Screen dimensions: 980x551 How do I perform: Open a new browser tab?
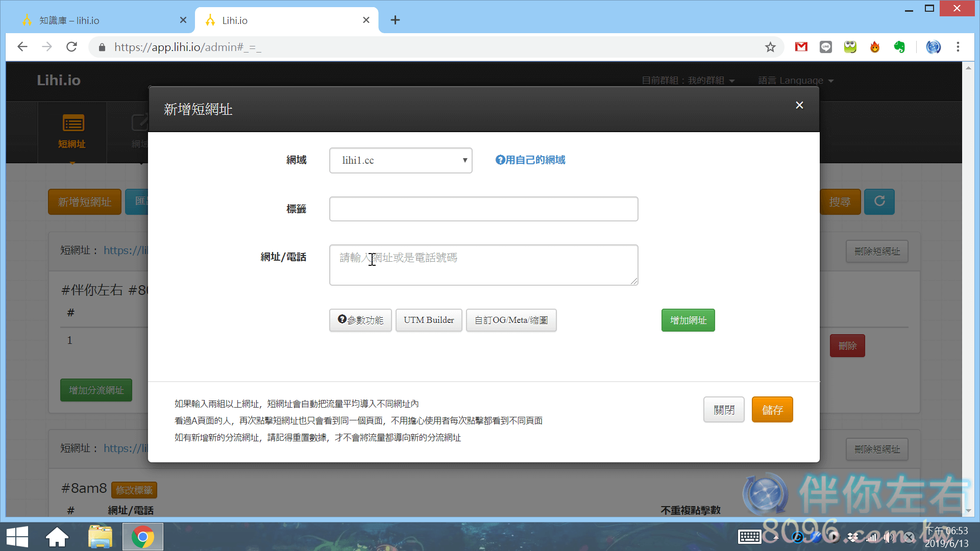pyautogui.click(x=395, y=20)
